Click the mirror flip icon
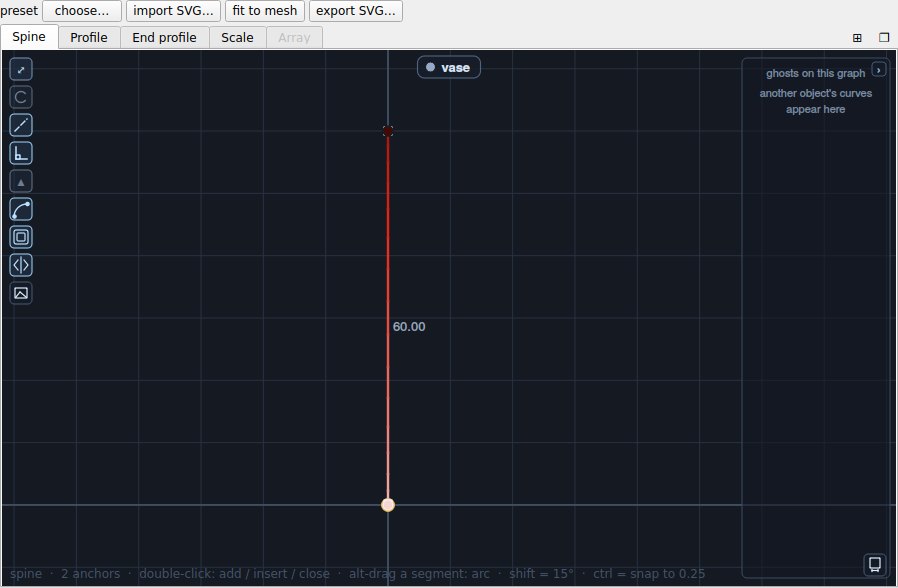The width and height of the screenshot is (898, 588). pos(21,265)
